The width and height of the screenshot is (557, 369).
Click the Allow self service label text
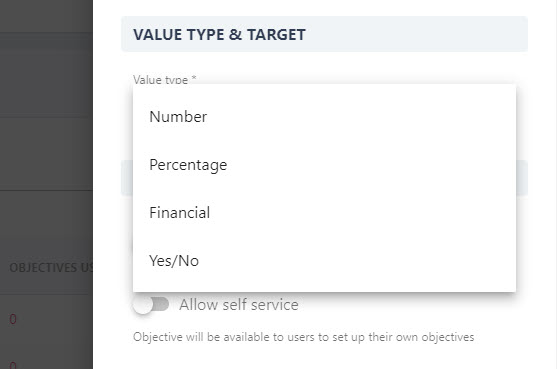click(x=239, y=305)
